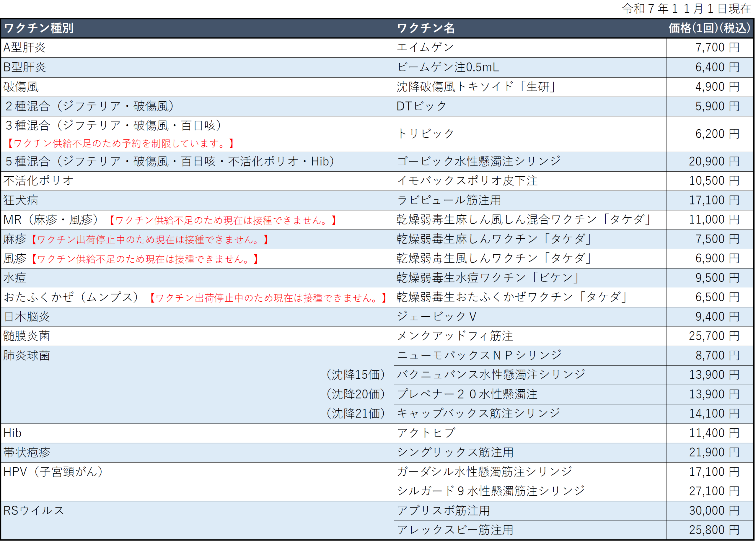Select the シングリックス筋注用 cell
Image resolution: width=756 pixels, height=545 pixels.
click(455, 453)
